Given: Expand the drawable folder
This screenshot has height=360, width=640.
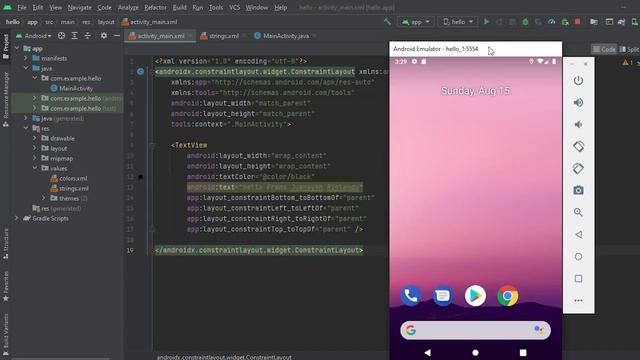Looking at the screenshot, I should pos(35,138).
